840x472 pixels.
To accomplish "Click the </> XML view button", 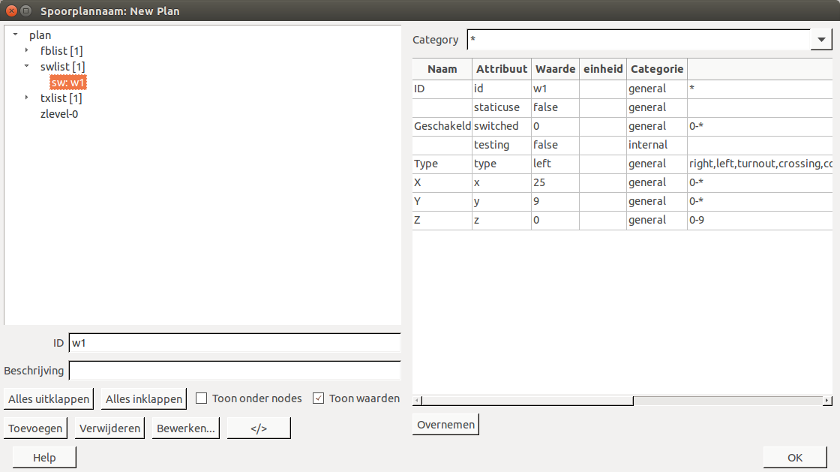I will click(x=258, y=428).
